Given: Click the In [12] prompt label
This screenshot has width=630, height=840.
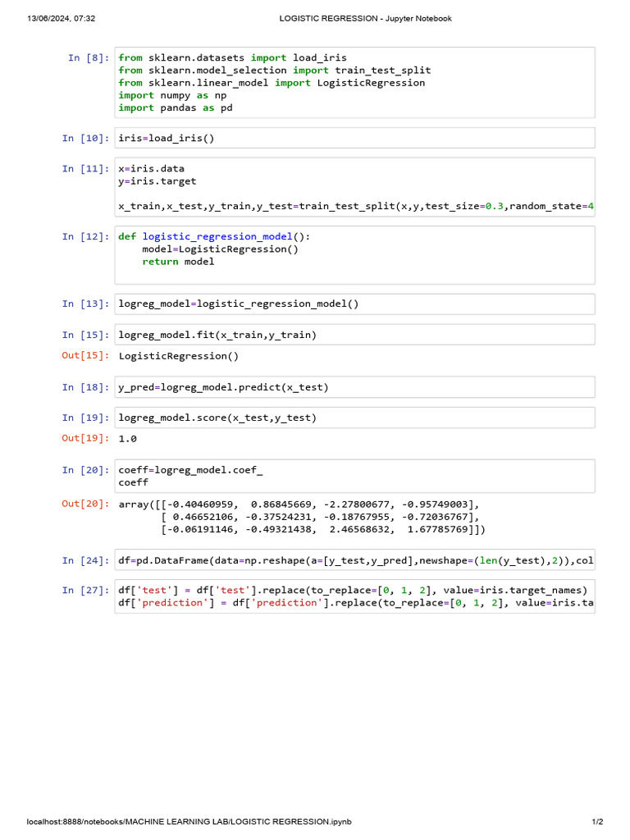Looking at the screenshot, I should 85,237.
